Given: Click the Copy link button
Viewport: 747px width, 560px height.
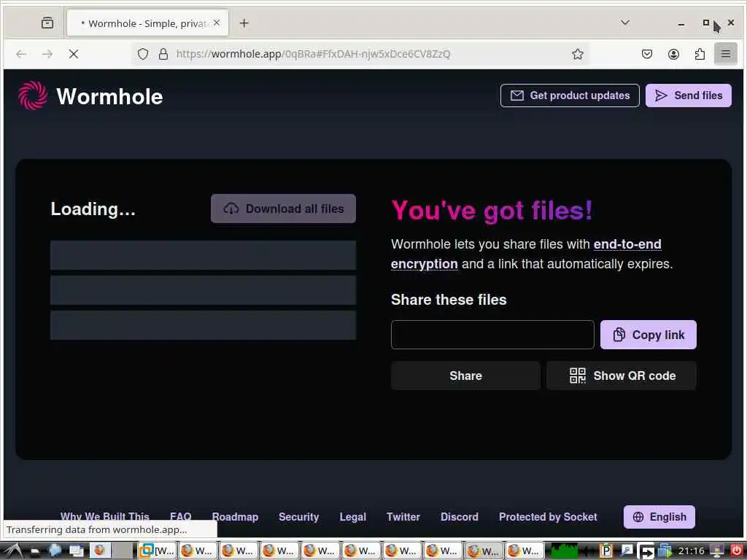Looking at the screenshot, I should [649, 335].
